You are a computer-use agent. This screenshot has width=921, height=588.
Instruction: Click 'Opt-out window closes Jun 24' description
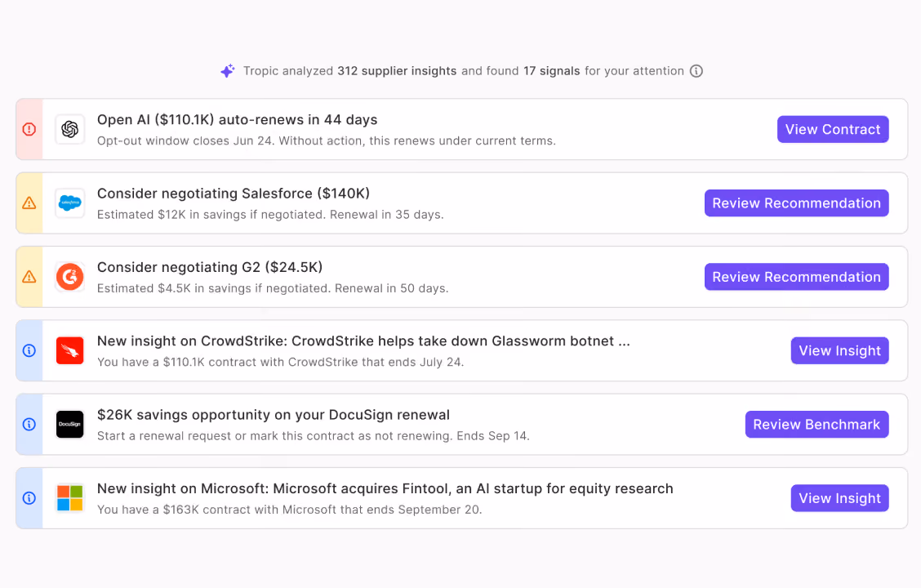click(326, 141)
